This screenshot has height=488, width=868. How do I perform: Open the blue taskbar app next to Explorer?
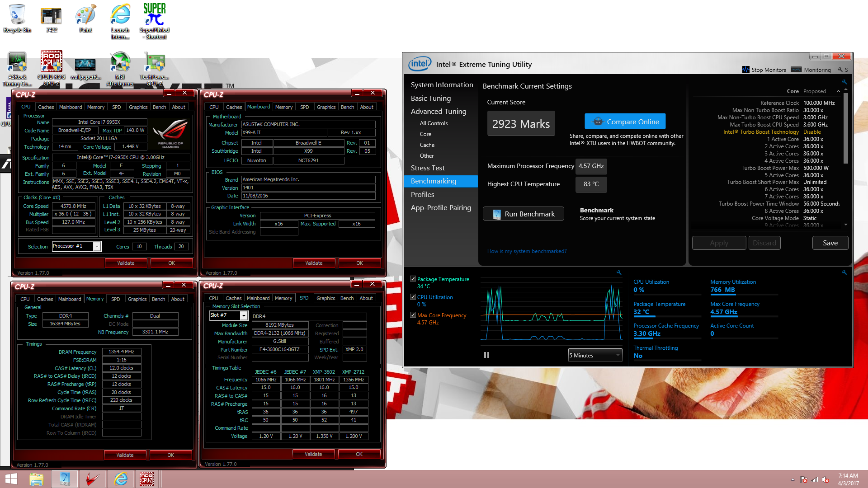point(64,479)
